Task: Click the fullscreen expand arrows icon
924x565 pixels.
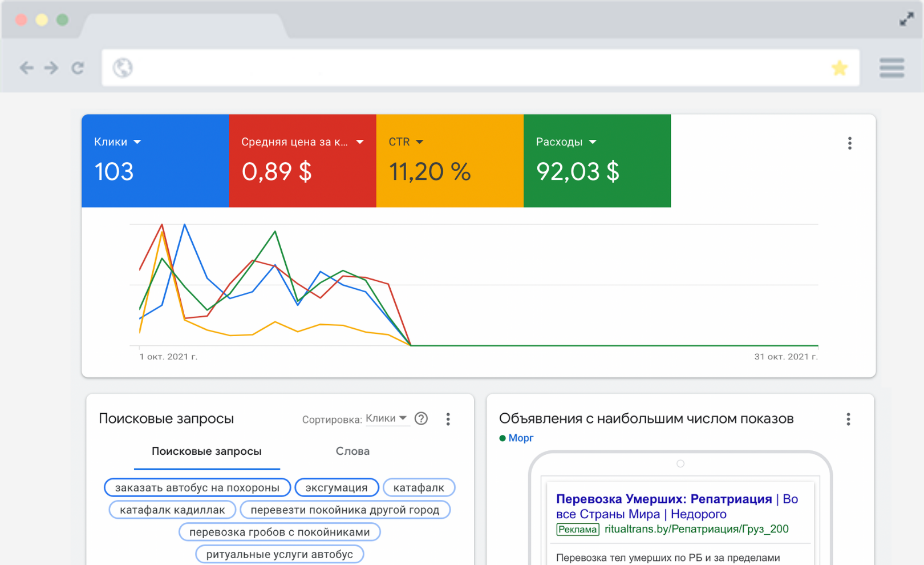Action: tap(907, 19)
